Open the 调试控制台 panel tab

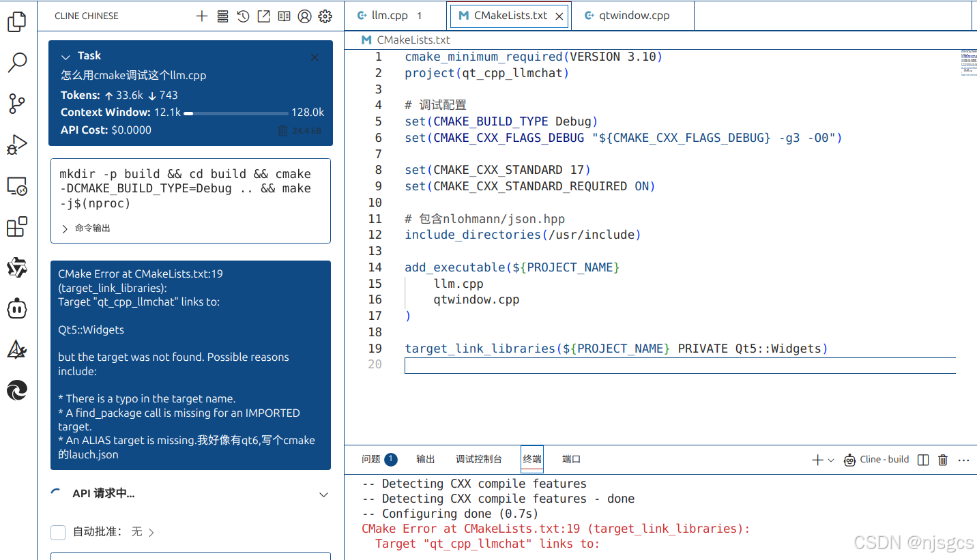tap(479, 459)
